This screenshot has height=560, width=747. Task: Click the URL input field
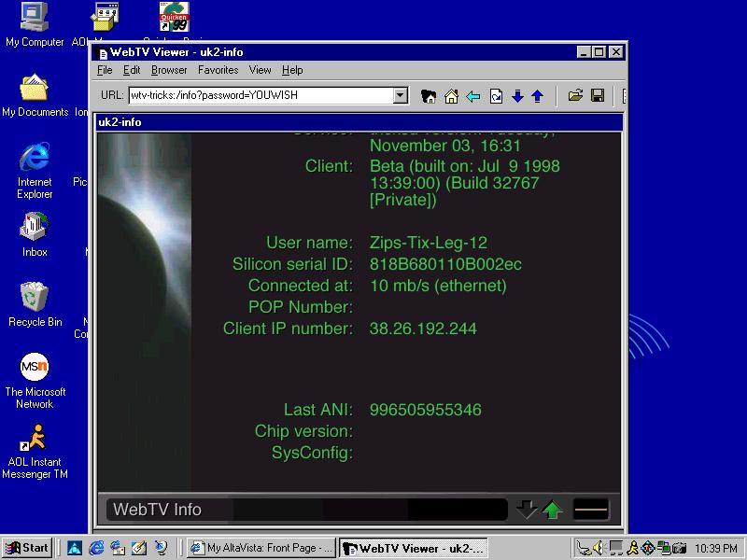[x=261, y=95]
